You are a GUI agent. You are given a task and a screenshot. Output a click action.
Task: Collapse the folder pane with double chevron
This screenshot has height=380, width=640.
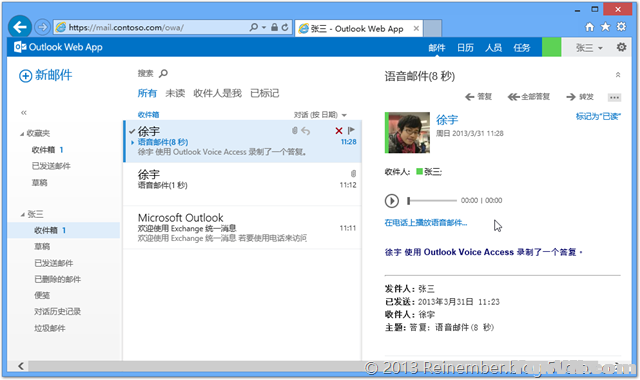(x=24, y=113)
